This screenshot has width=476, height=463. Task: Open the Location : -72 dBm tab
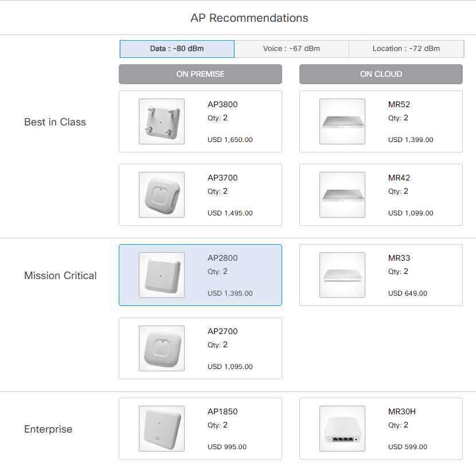pyautogui.click(x=407, y=49)
